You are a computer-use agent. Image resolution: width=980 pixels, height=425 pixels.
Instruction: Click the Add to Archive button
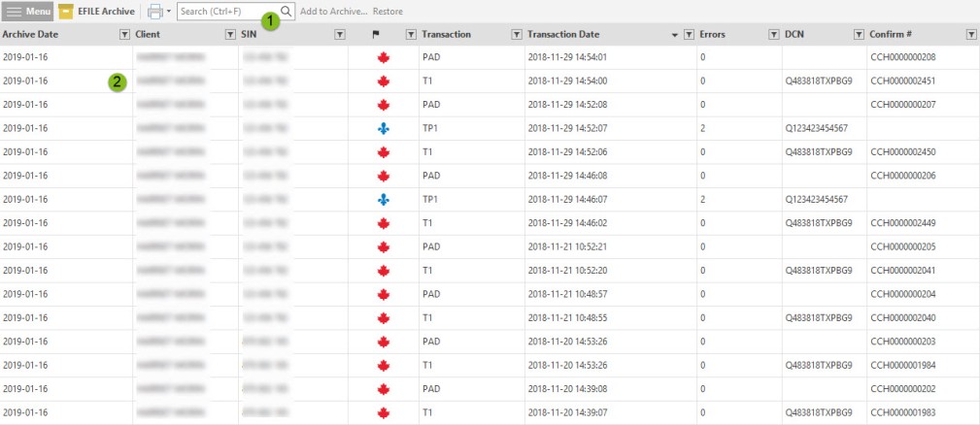click(333, 12)
